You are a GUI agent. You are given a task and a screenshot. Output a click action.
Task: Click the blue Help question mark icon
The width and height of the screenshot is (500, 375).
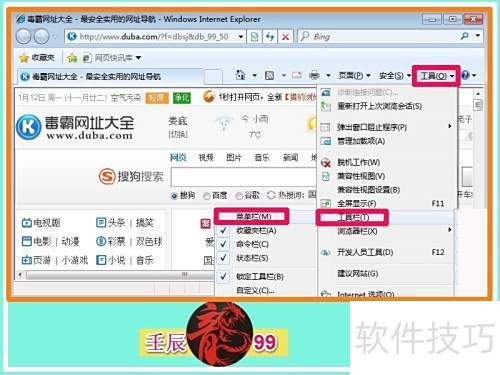465,75
